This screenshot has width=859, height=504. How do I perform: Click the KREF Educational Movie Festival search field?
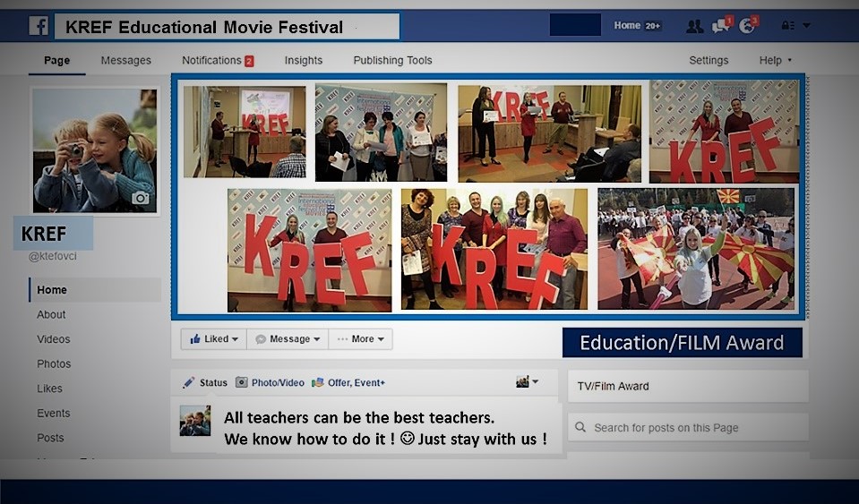pos(227,26)
